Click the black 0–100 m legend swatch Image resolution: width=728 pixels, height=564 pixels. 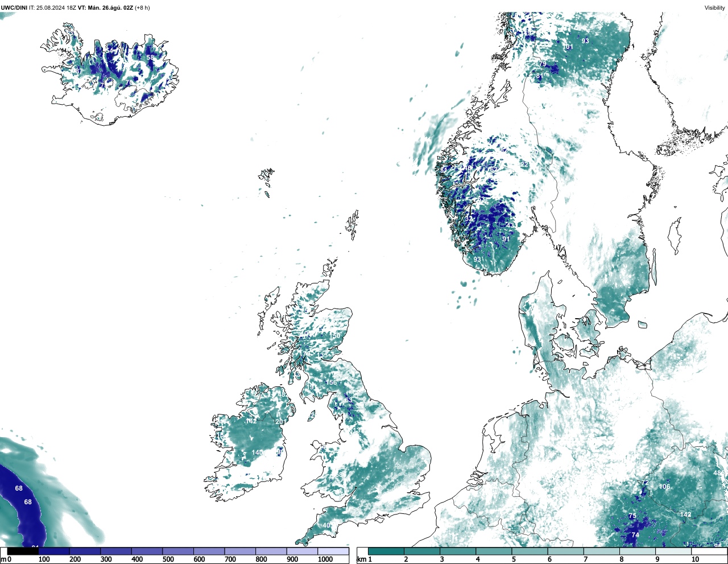(x=23, y=551)
